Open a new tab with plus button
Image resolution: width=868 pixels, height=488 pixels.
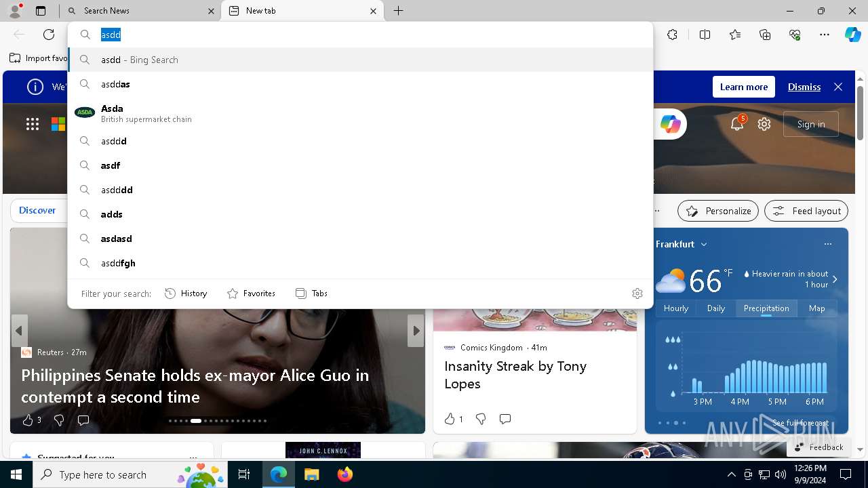(399, 11)
